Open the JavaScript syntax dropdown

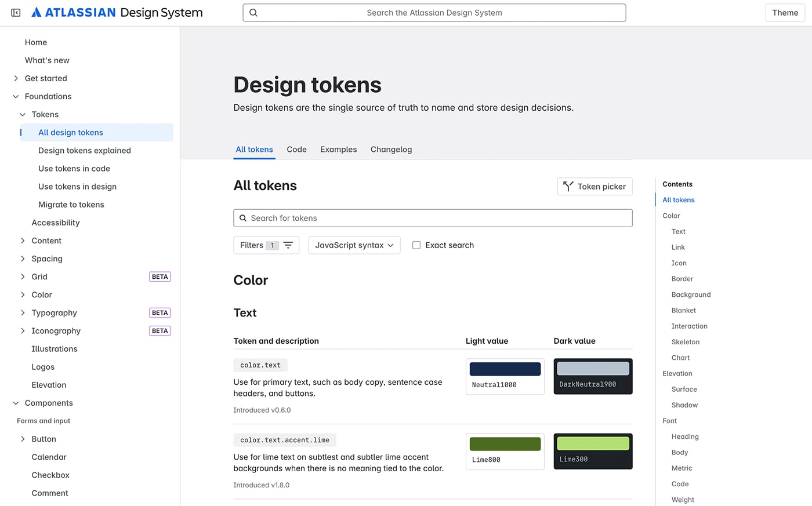point(354,245)
